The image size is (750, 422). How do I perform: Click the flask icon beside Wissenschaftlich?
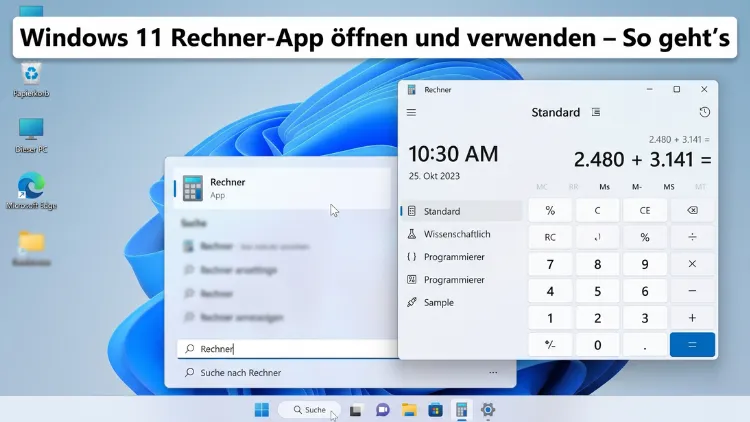tap(411, 234)
